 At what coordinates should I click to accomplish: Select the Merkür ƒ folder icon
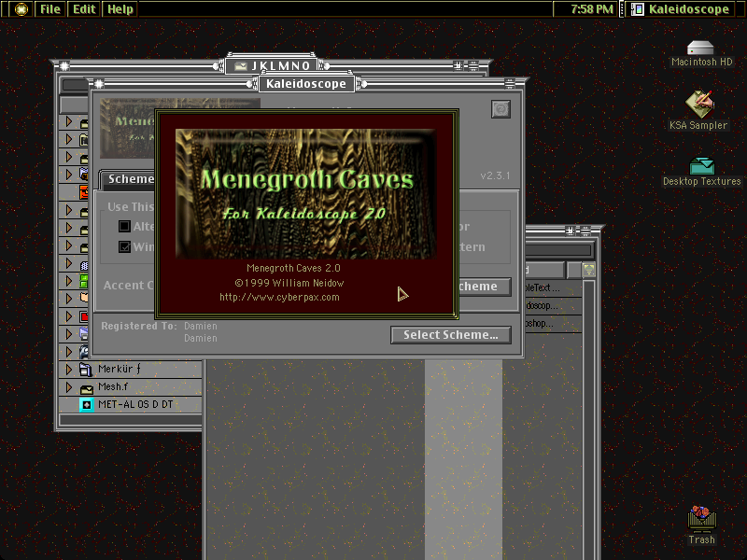pyautogui.click(x=86, y=369)
